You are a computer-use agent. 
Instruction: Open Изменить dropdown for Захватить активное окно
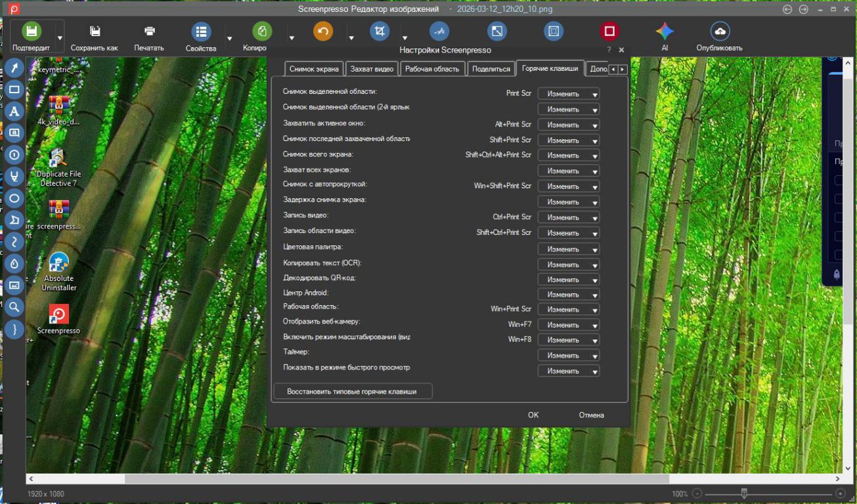[568, 125]
